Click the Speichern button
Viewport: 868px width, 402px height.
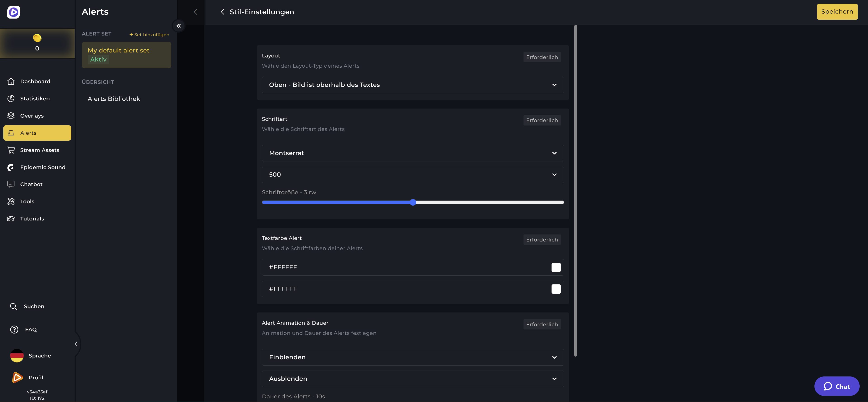pyautogui.click(x=837, y=12)
